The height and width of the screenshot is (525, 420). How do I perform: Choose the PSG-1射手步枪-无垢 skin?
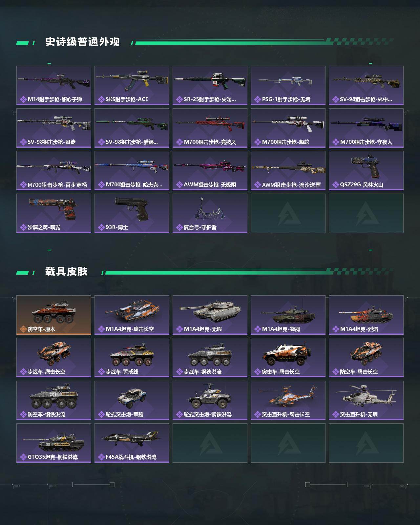[288, 85]
